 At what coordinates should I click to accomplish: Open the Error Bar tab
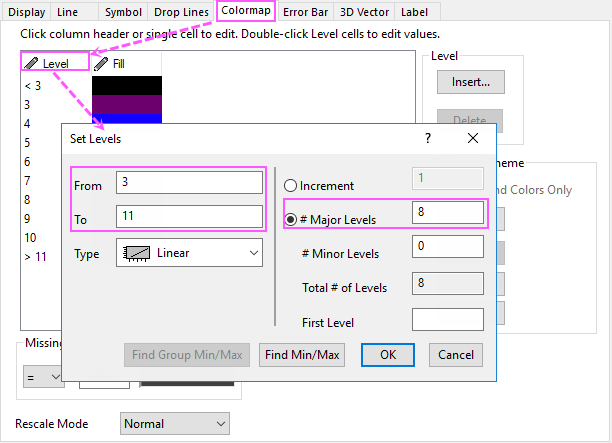305,12
